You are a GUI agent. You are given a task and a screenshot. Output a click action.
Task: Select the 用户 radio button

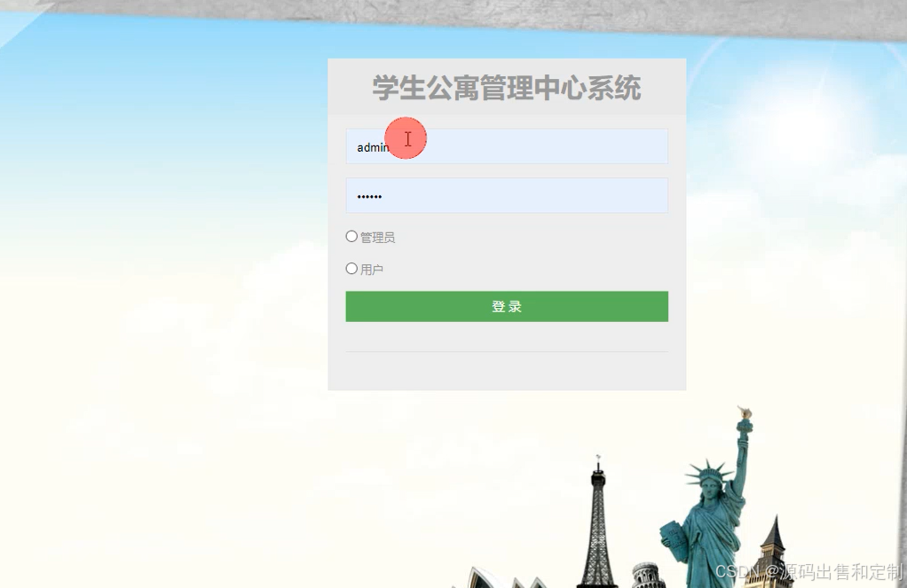(x=351, y=269)
